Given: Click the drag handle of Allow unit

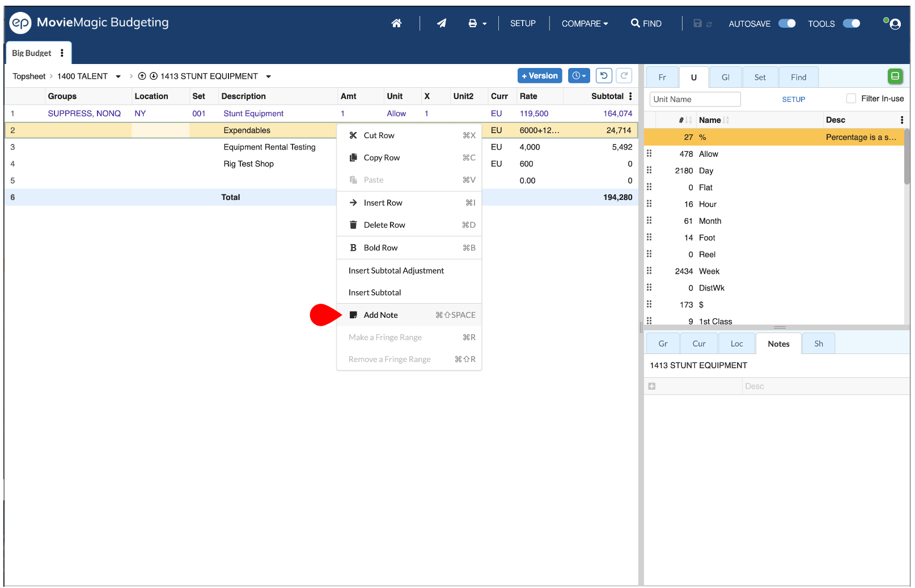Looking at the screenshot, I should (649, 154).
